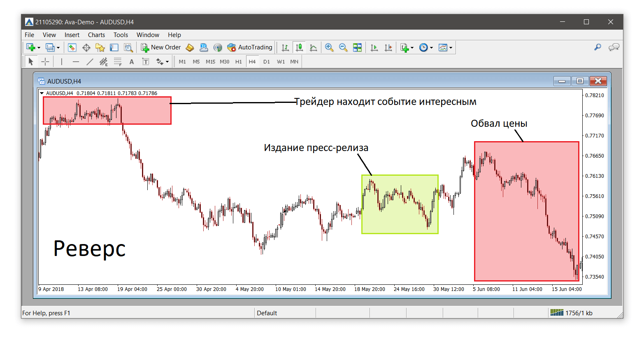Toggle the Data Window crosshair-target icon
Viewport: 644px width, 342px height.
86,47
